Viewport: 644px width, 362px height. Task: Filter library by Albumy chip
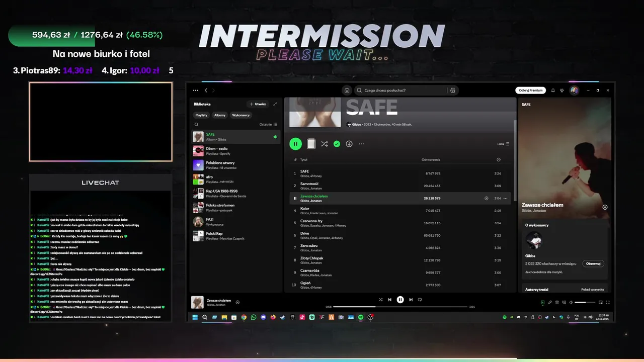pos(220,115)
